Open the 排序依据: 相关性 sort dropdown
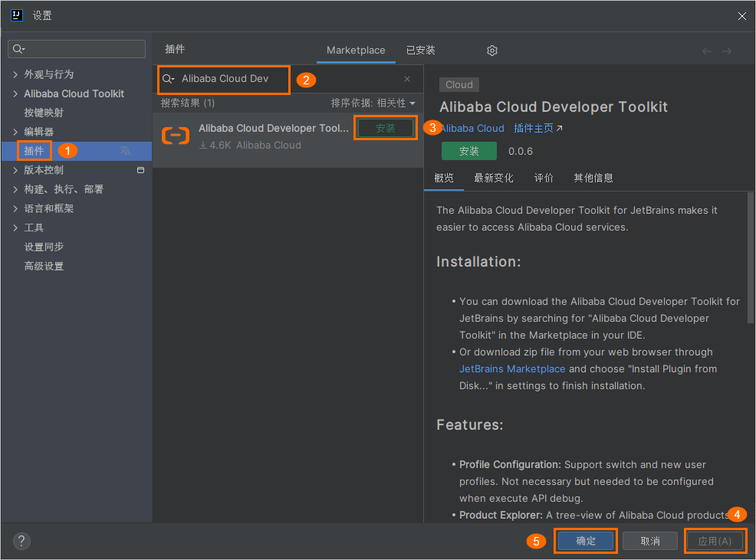756x560 pixels. (373, 103)
